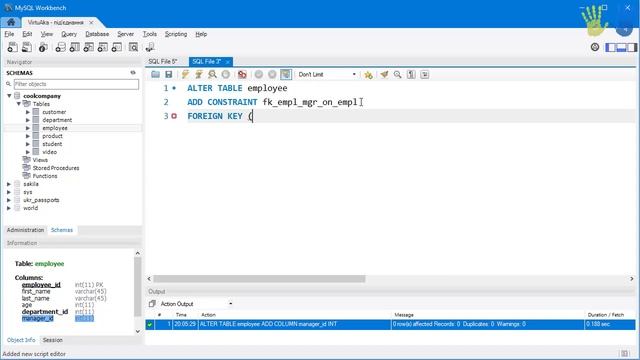The width and height of the screenshot is (640, 360).
Task: Open the File menu
Action: [9, 34]
